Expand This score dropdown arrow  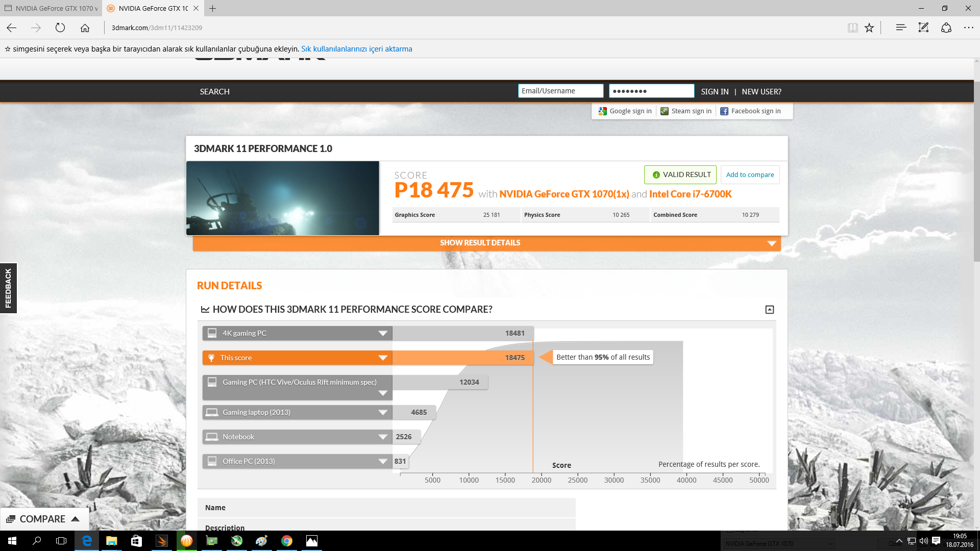383,358
